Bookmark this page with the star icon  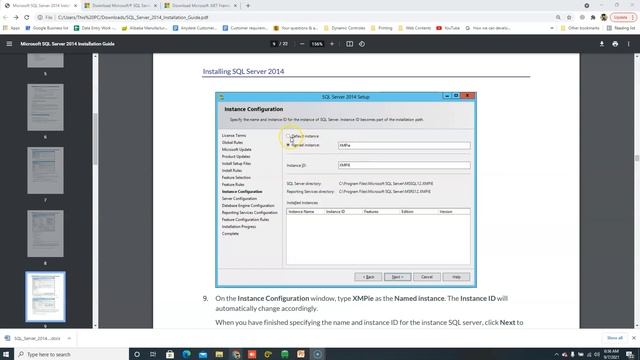(x=569, y=18)
